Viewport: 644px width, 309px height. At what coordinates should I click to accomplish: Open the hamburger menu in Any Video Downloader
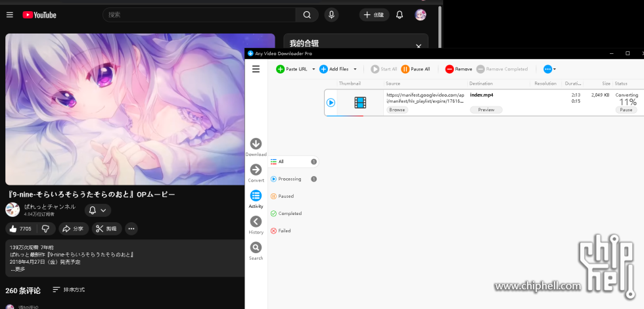pos(256,68)
